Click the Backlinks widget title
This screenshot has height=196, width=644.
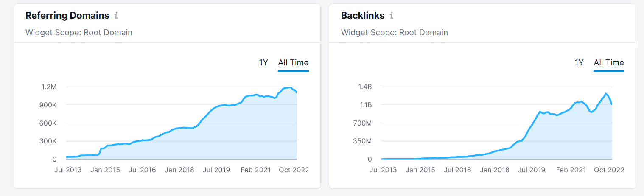[363, 16]
